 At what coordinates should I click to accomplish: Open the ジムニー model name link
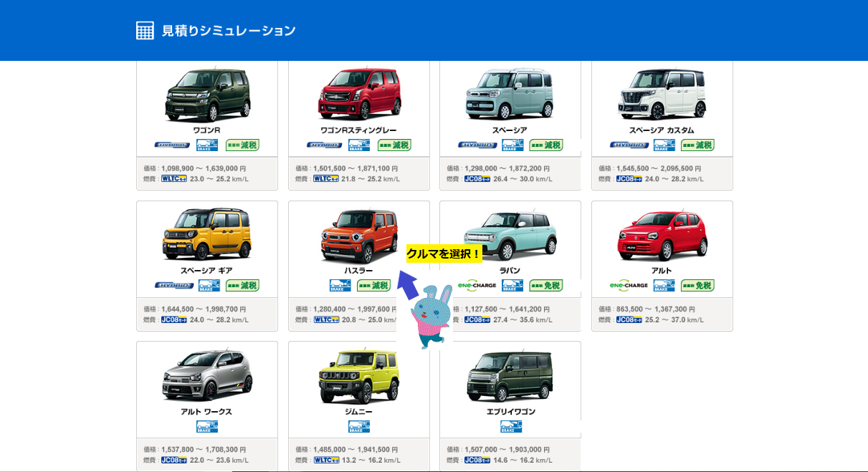tap(358, 412)
